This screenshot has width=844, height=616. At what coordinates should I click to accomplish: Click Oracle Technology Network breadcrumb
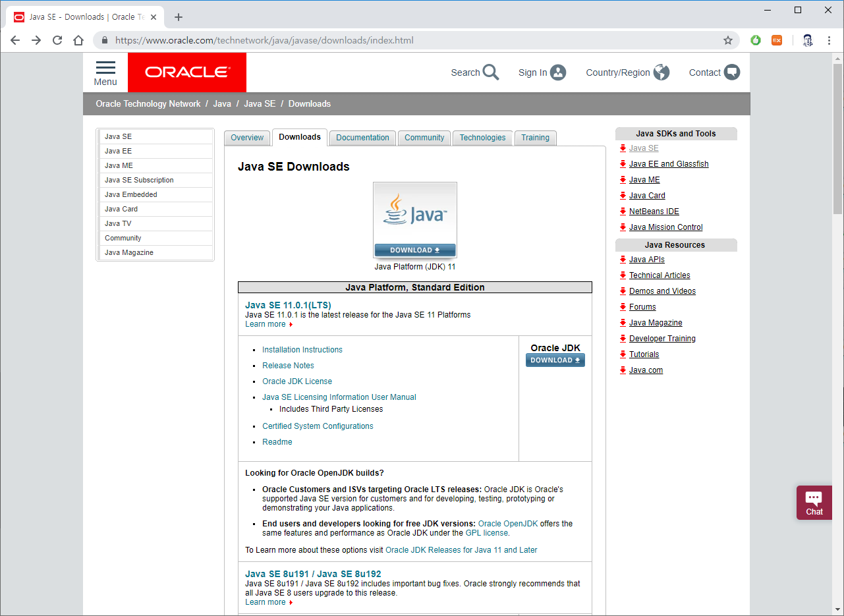148,104
